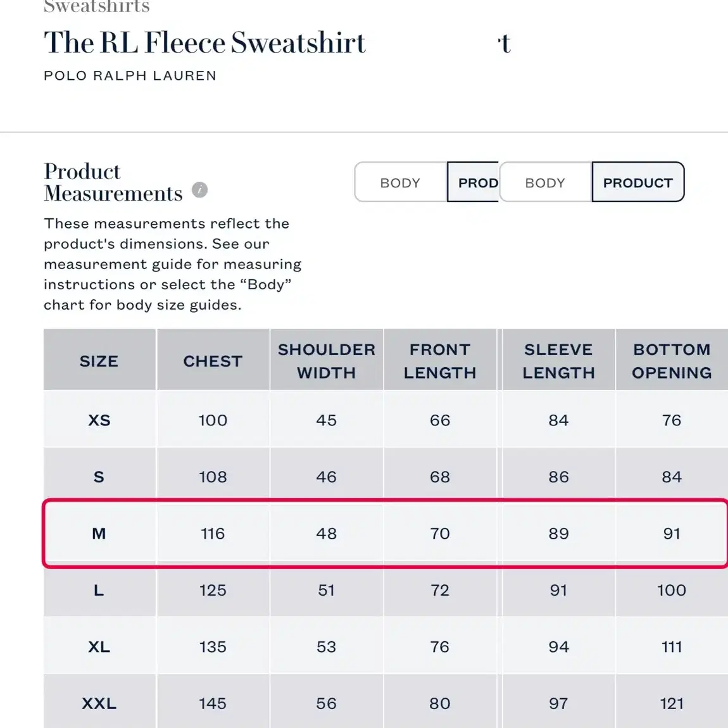Choose the XXL size row
The height and width of the screenshot is (728, 728).
point(386,702)
